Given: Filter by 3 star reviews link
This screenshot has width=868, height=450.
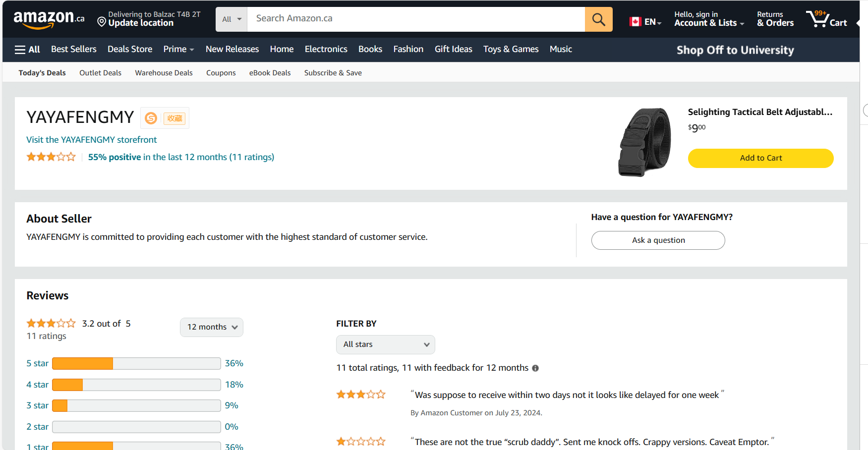Looking at the screenshot, I should tap(38, 405).
